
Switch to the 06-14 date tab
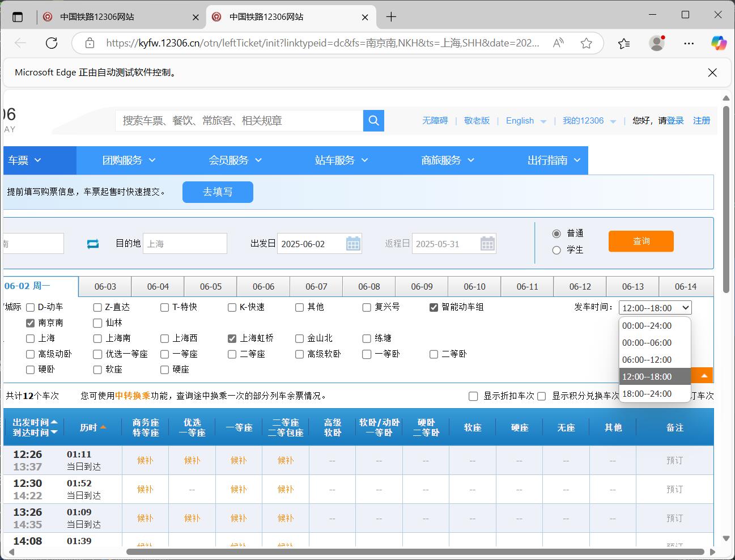[x=686, y=287]
